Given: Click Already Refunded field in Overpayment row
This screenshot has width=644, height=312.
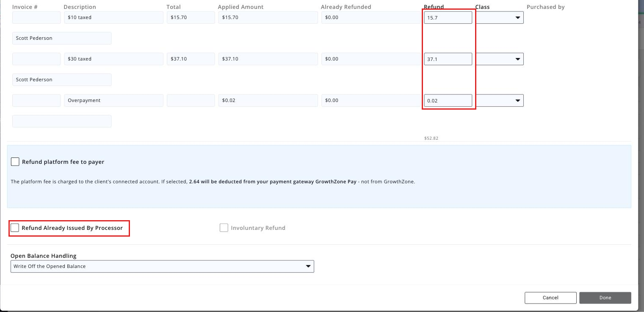Looking at the screenshot, I should coord(371,100).
